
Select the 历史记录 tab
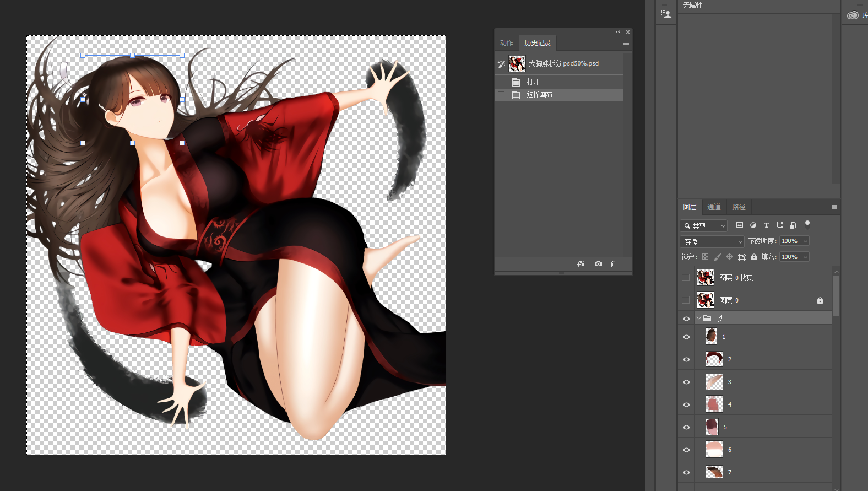(x=538, y=42)
